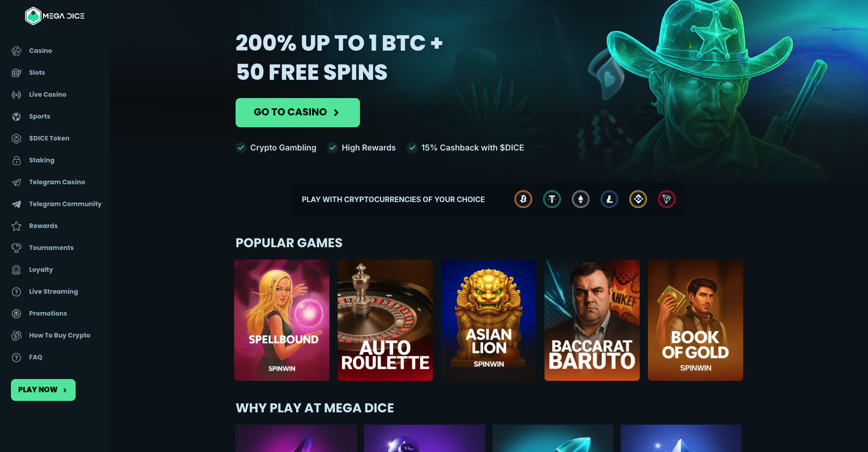Click the 15% Cashback checkmark
This screenshot has width=868, height=452.
click(412, 148)
